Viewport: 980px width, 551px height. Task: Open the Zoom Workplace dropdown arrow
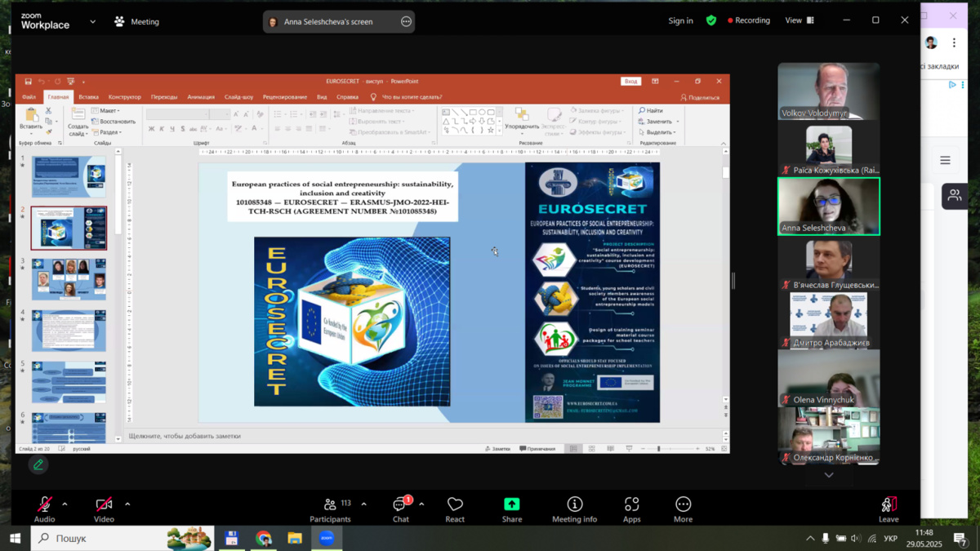point(92,22)
